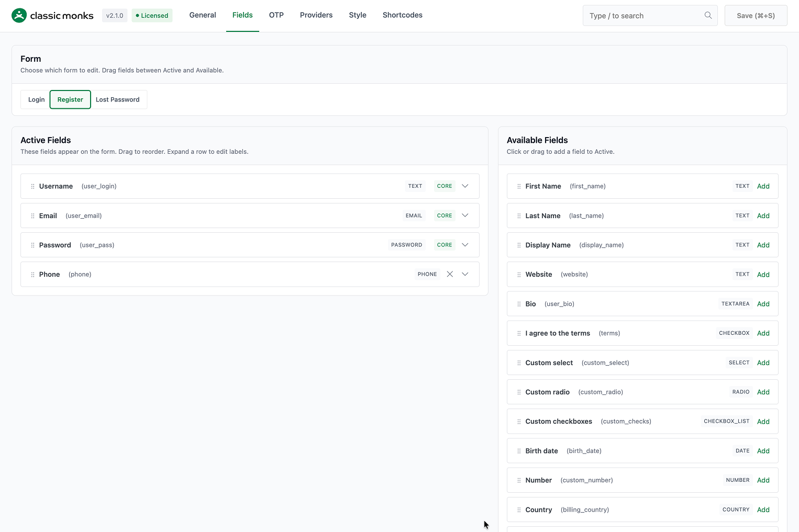Add the Custom checkboxes field
The height and width of the screenshot is (532, 799).
tap(763, 422)
